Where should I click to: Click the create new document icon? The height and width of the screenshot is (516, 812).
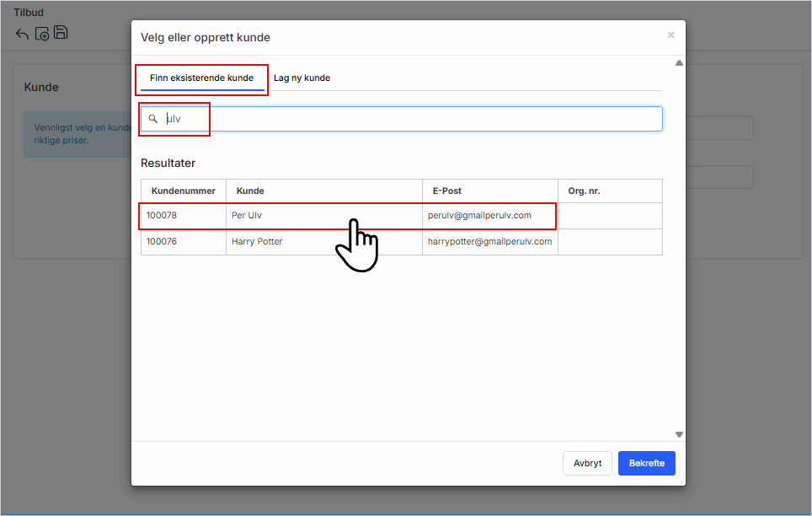(x=42, y=34)
